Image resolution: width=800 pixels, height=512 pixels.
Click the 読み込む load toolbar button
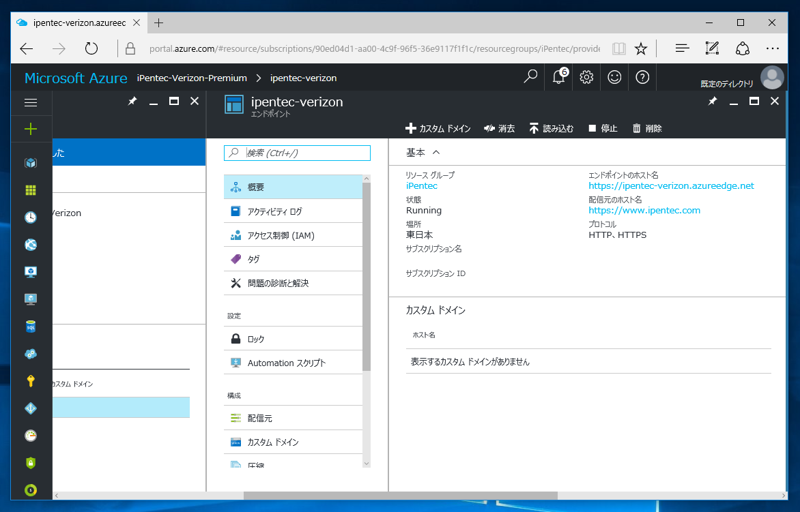click(x=551, y=129)
